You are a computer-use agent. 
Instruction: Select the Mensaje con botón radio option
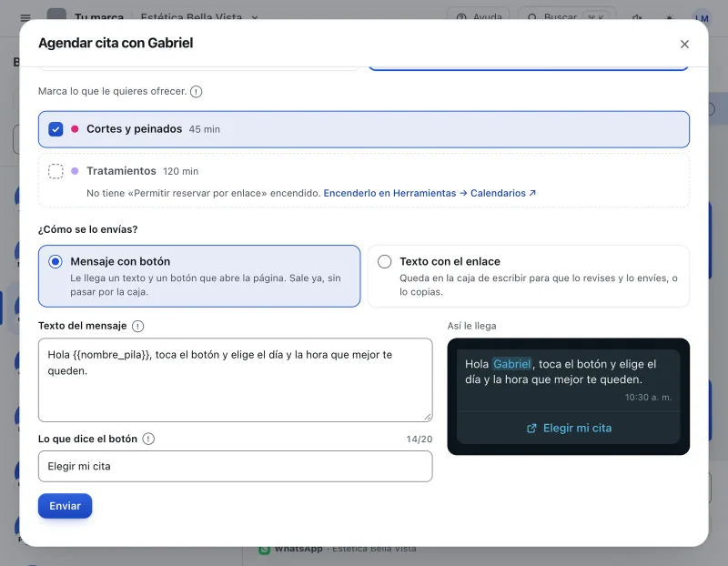(x=56, y=261)
